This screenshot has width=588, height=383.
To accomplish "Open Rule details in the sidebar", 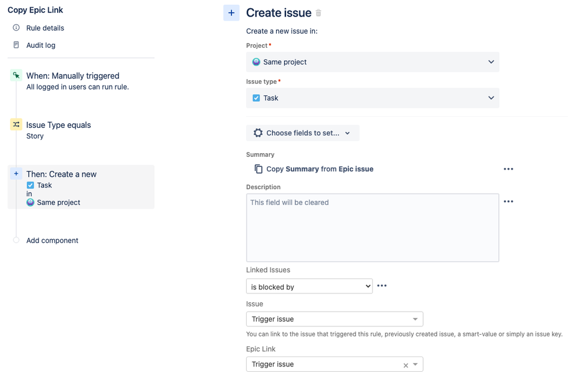I will 45,28.
